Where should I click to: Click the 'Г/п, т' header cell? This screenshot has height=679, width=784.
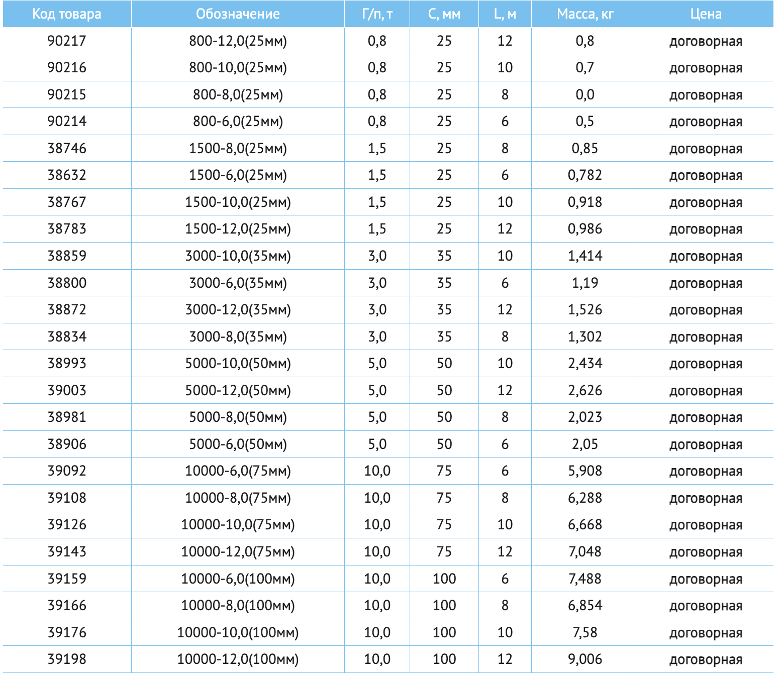click(377, 14)
